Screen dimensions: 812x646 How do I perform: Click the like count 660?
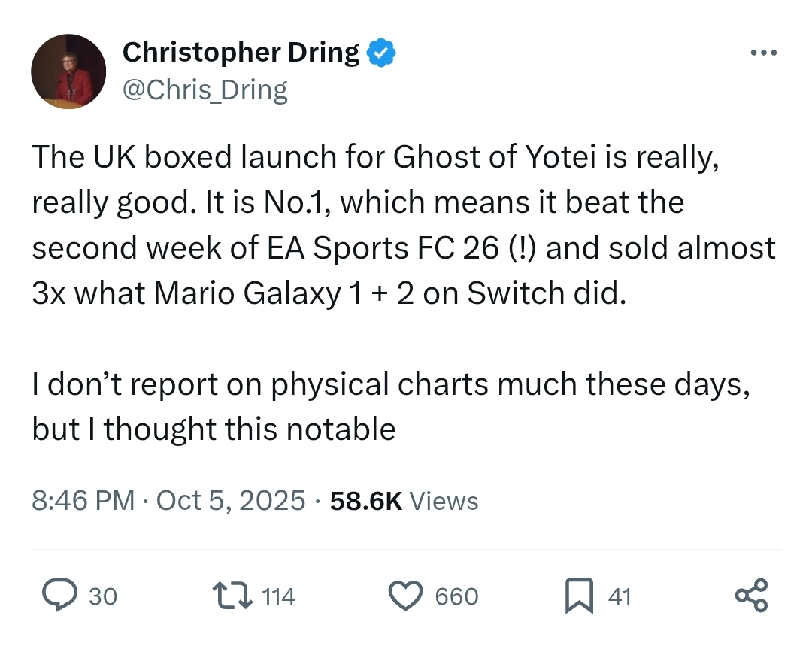(456, 596)
